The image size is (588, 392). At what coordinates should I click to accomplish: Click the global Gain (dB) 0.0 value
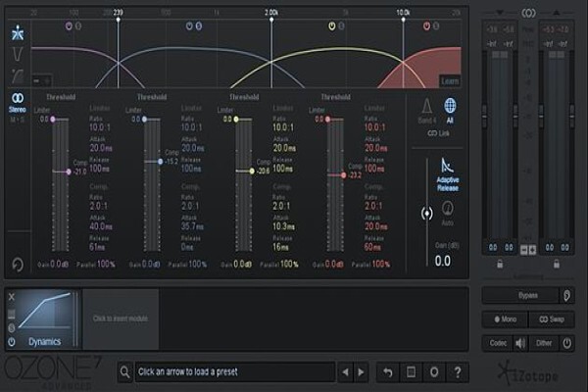(443, 261)
